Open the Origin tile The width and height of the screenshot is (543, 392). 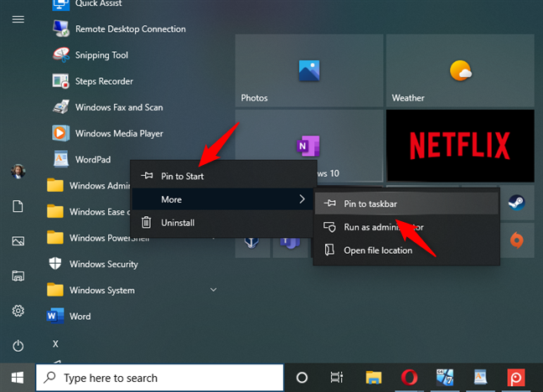coord(517,240)
